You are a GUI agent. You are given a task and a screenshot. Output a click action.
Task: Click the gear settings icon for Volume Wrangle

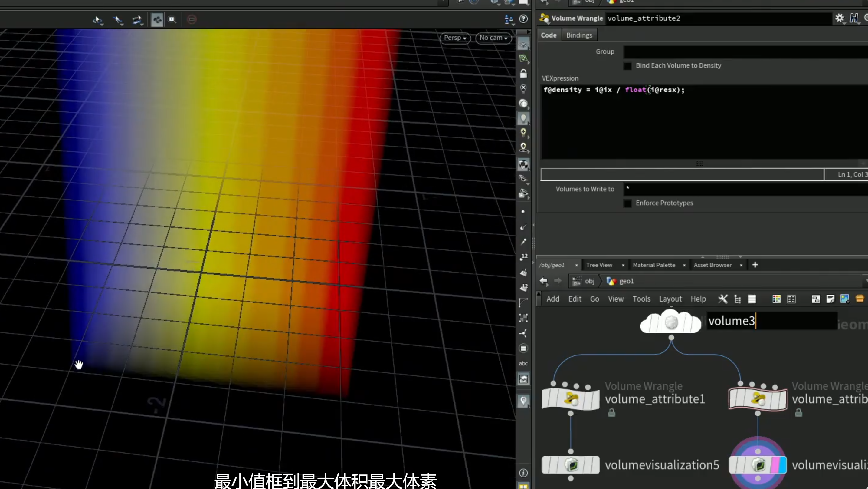click(839, 18)
